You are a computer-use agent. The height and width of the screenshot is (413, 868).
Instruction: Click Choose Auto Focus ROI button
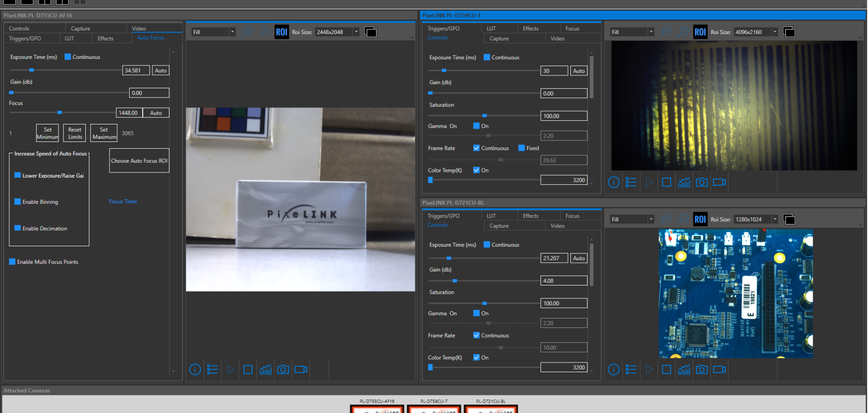click(139, 161)
